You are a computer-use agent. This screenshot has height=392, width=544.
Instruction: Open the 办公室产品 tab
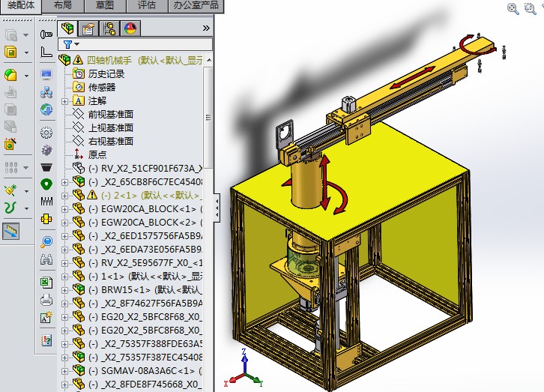tap(196, 5)
